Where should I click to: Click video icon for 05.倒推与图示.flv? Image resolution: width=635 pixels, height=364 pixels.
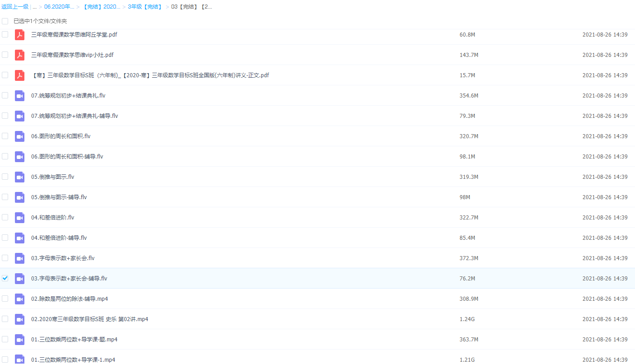(x=19, y=177)
